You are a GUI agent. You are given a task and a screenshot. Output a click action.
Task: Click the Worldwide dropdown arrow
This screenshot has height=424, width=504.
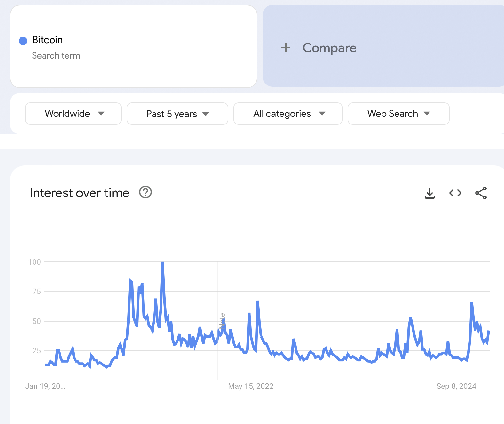101,114
